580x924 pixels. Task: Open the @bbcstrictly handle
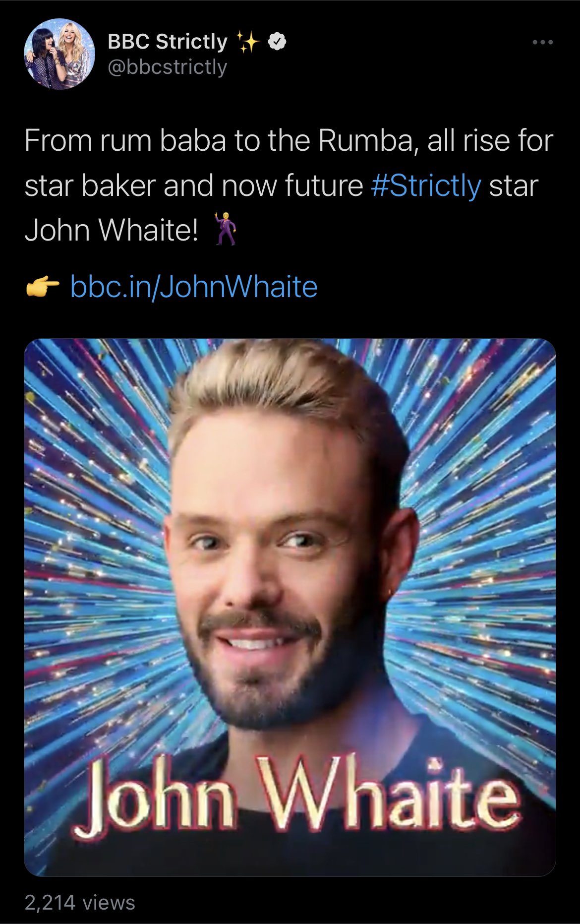coord(167,67)
